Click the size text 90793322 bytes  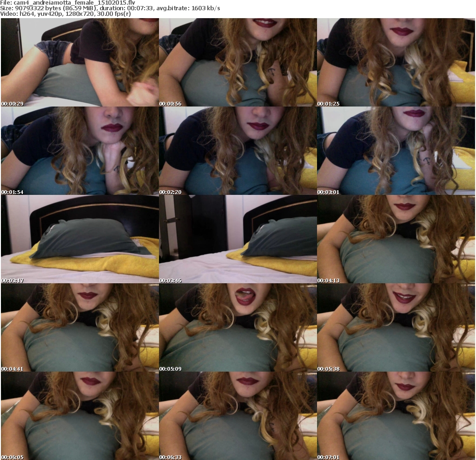point(38,8)
